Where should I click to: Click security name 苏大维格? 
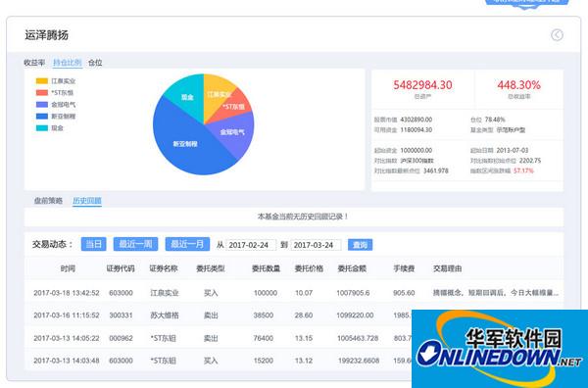(x=165, y=315)
